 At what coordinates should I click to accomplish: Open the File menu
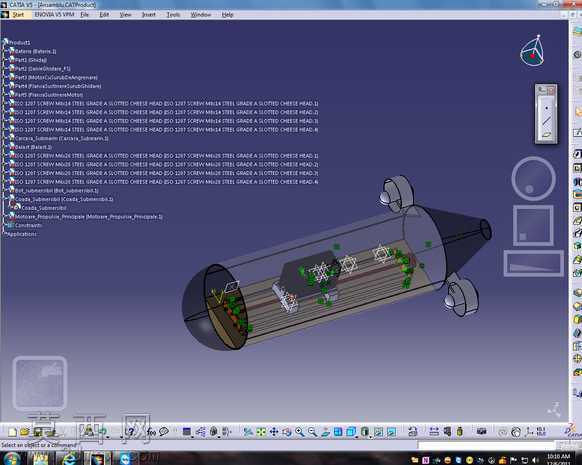pyautogui.click(x=84, y=15)
